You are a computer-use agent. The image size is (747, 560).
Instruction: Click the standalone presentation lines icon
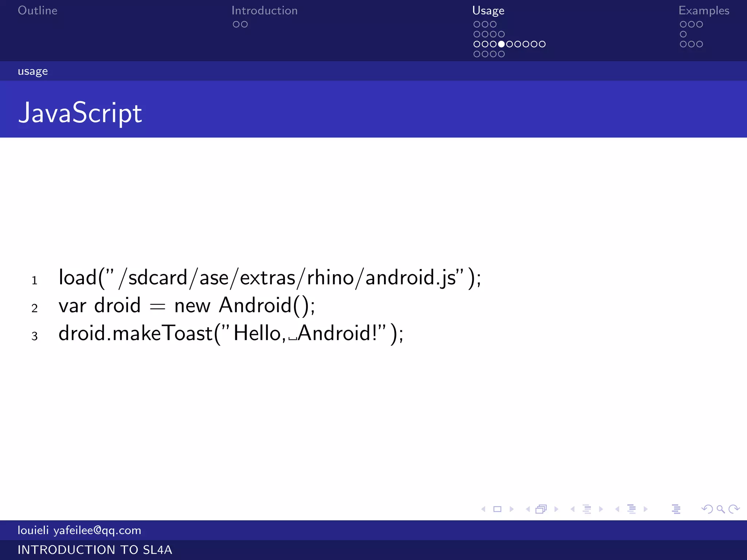[x=676, y=509]
